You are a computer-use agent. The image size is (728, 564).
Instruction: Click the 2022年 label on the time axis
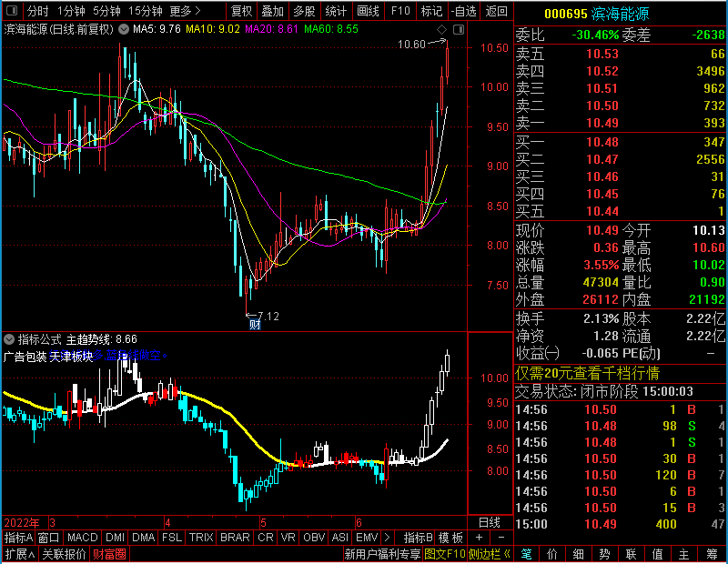[21, 523]
